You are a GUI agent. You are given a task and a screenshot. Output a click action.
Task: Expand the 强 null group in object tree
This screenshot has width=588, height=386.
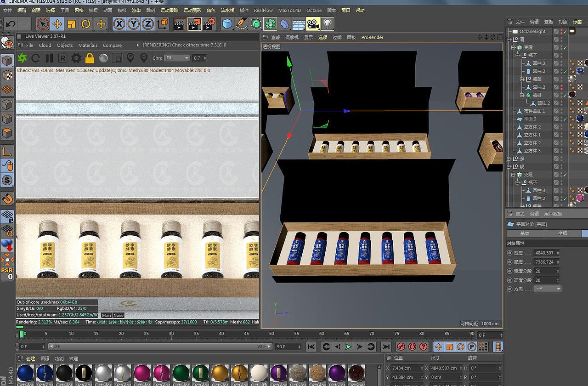click(509, 159)
